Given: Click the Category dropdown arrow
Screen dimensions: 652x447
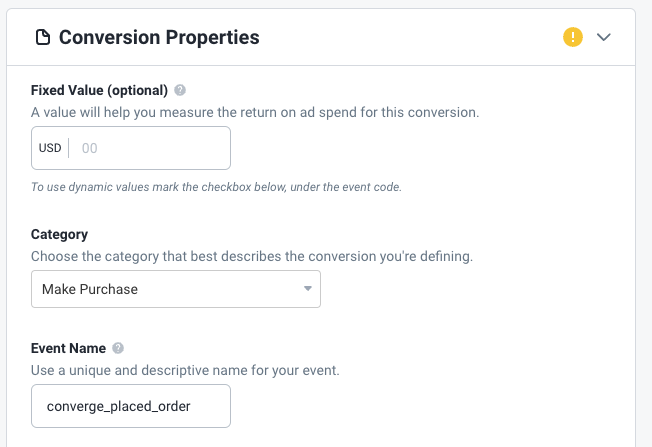Looking at the screenshot, I should tap(307, 289).
